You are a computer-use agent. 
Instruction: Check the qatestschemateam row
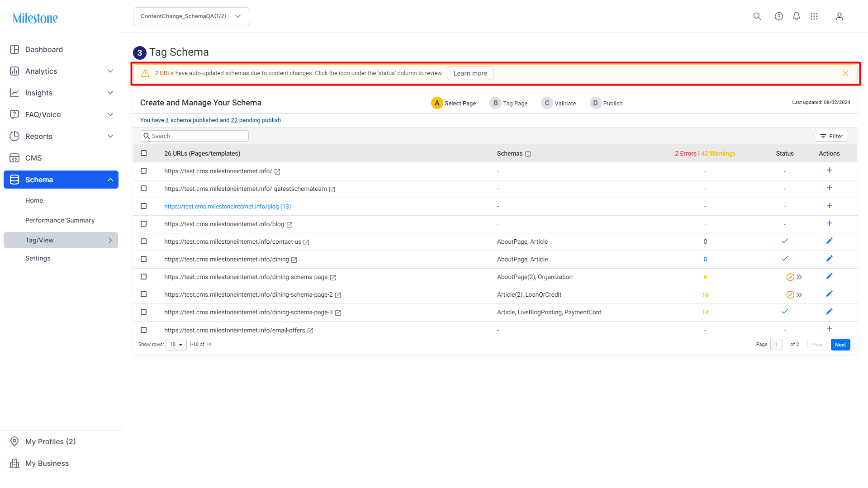(x=144, y=189)
